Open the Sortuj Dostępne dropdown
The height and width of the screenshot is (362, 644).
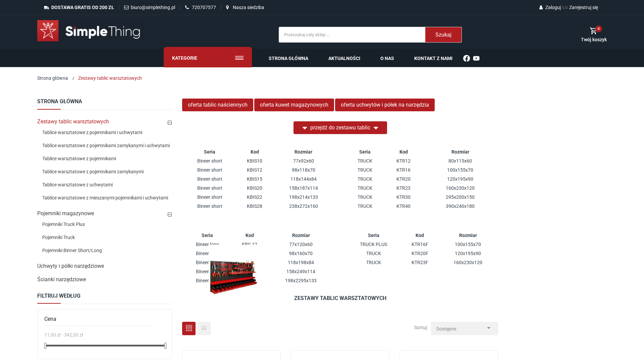(x=465, y=328)
